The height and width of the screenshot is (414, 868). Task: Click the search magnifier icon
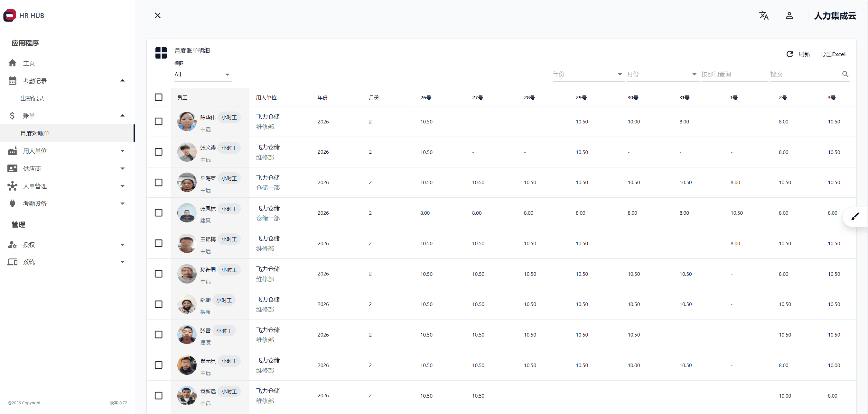(x=845, y=74)
